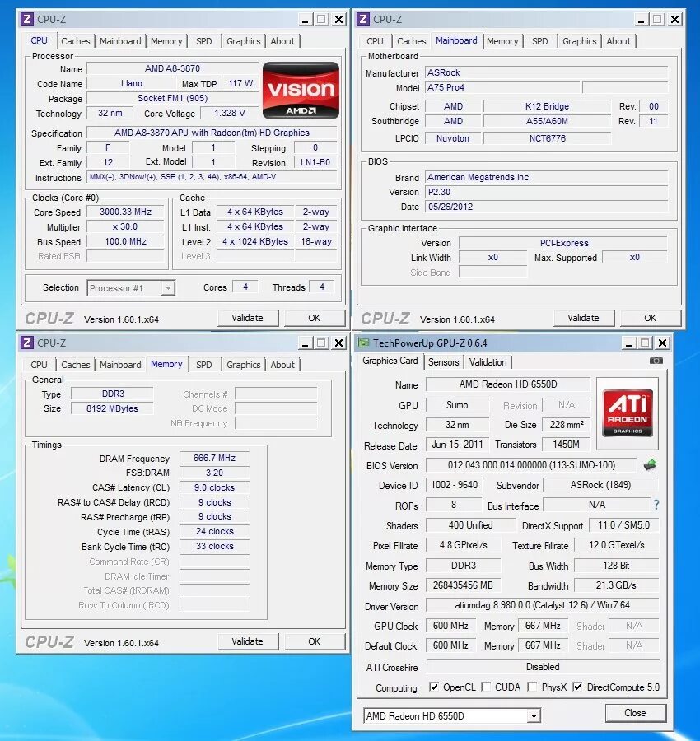Click the Subvendor value ASRock (1849)
Viewport: 700px width, 741px height.
tap(600, 485)
